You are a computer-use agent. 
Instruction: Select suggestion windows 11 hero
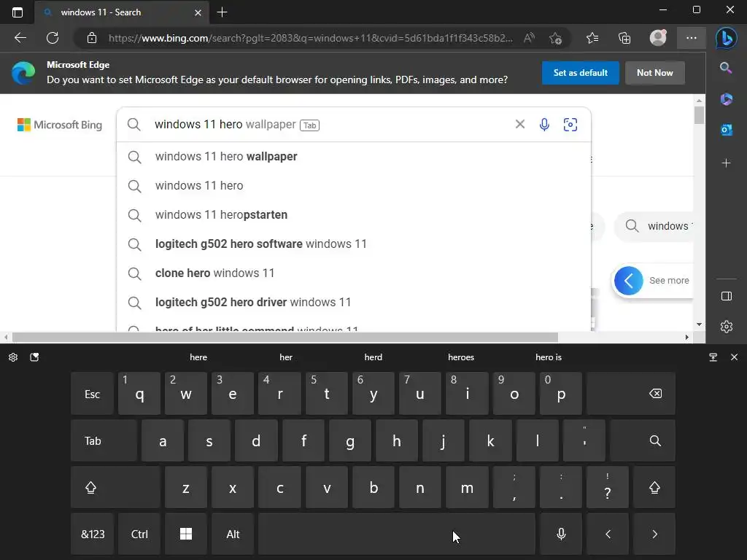(x=354, y=186)
